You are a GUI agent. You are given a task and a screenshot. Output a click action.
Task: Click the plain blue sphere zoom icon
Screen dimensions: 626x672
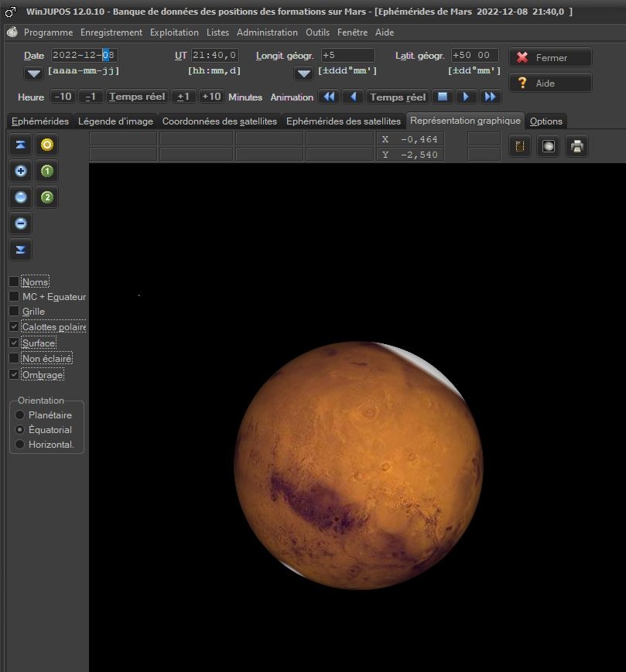pos(21,197)
